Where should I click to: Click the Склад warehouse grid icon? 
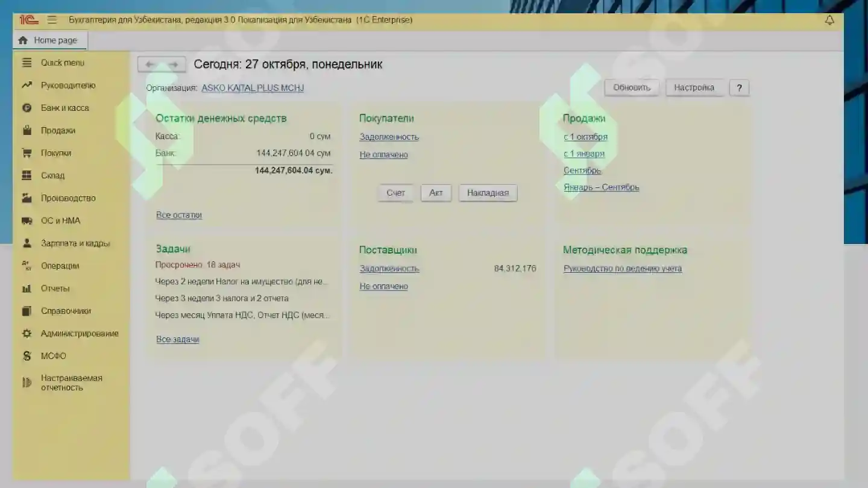pyautogui.click(x=27, y=175)
